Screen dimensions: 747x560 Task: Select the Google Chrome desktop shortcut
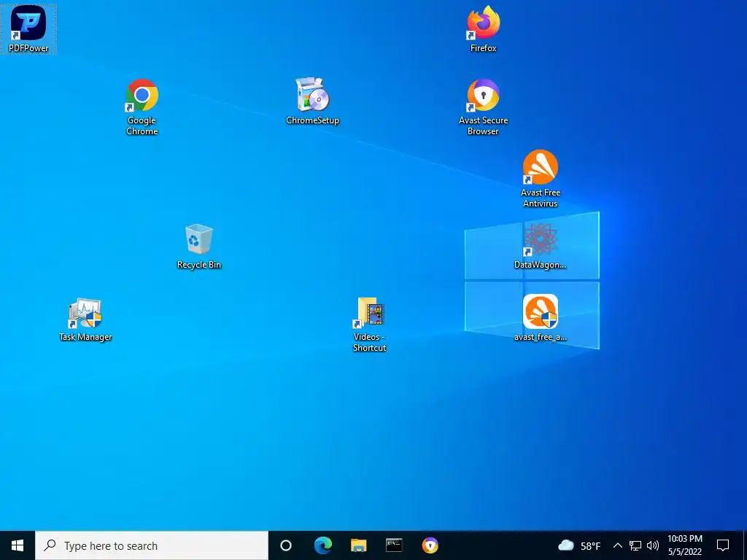click(x=142, y=107)
